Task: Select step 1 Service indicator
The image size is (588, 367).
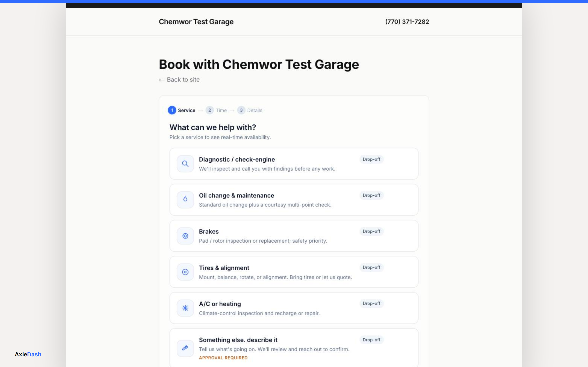Action: pos(182,110)
